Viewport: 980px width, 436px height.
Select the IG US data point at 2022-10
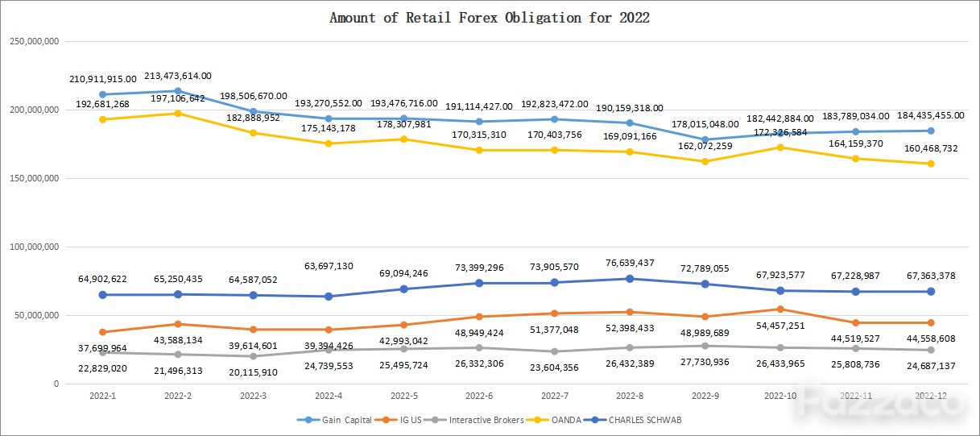coord(780,309)
